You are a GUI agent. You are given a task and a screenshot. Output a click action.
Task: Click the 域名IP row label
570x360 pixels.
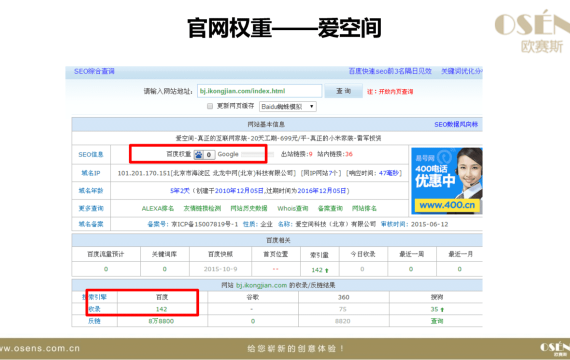pyautogui.click(x=91, y=173)
